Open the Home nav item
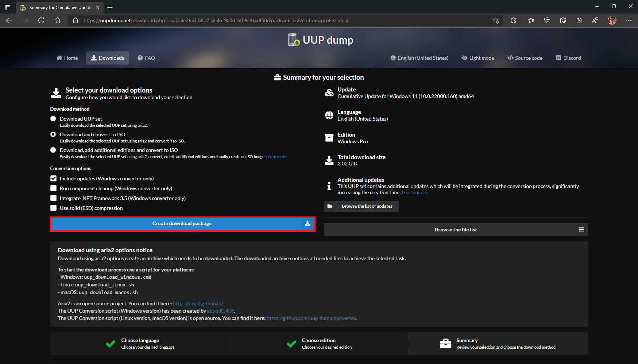This screenshot has width=638, height=364. [x=67, y=58]
